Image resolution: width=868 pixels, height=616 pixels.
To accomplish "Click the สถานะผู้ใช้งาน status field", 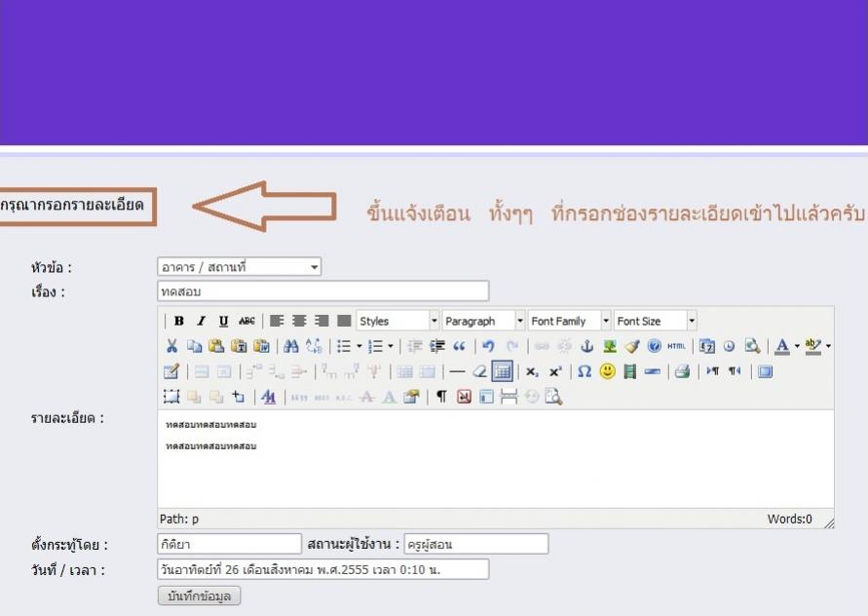I will click(476, 544).
